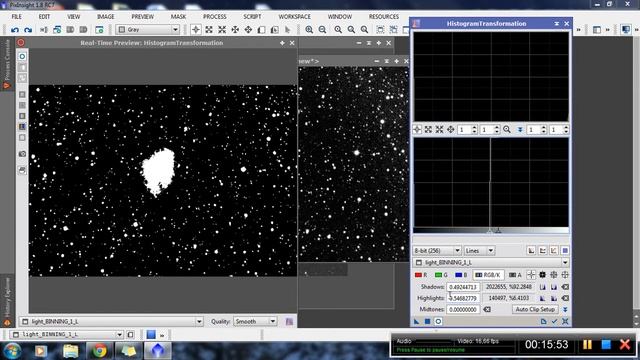Click the Undo arrow in the toolbar
640x360 pixels.
15,30
